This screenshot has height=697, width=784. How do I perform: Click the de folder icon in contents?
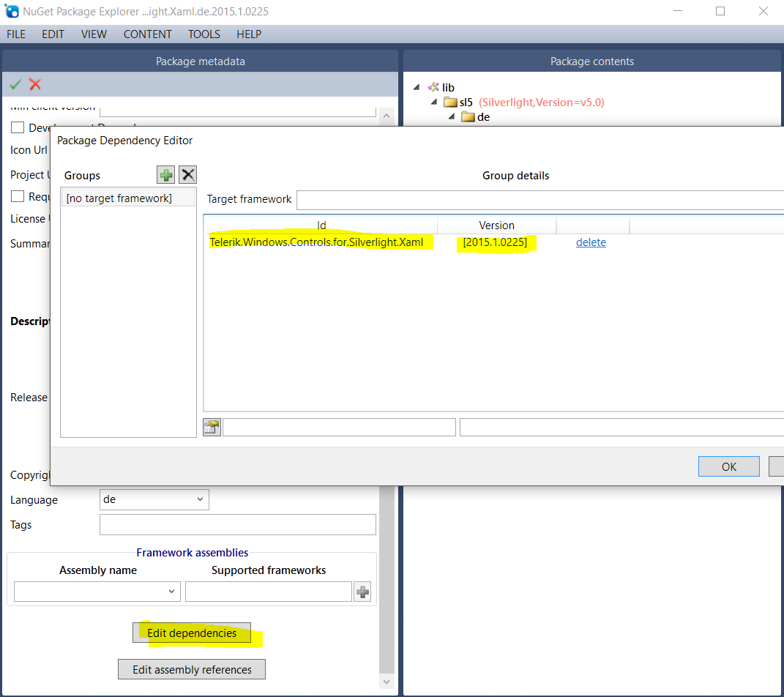[x=468, y=117]
